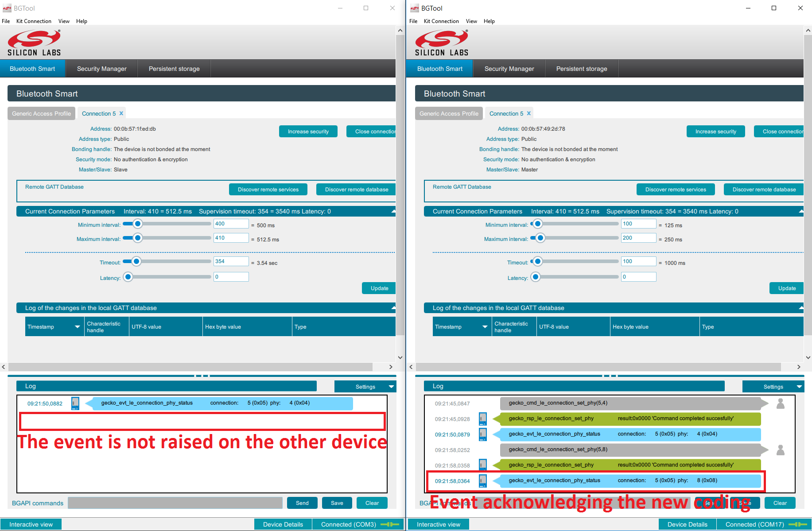This screenshot has height=531, width=812.
Task: Click Update button in right window
Action: coord(787,288)
